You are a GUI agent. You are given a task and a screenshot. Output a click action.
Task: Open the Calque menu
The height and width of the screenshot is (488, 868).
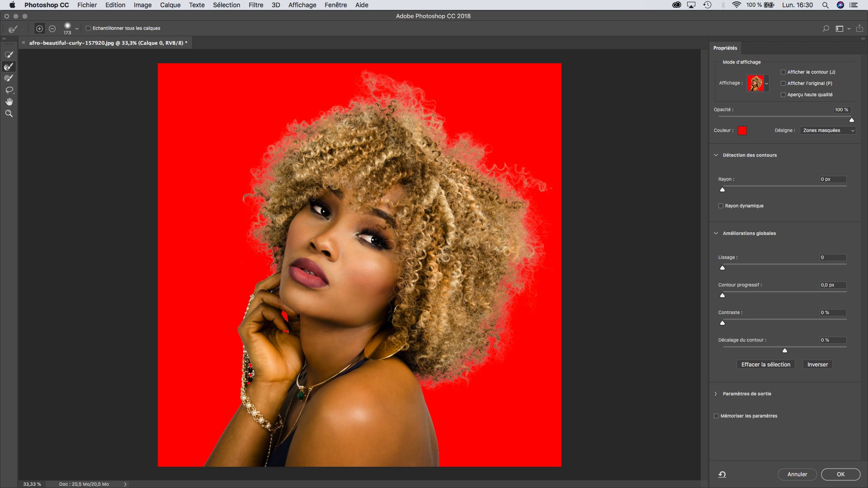point(170,5)
